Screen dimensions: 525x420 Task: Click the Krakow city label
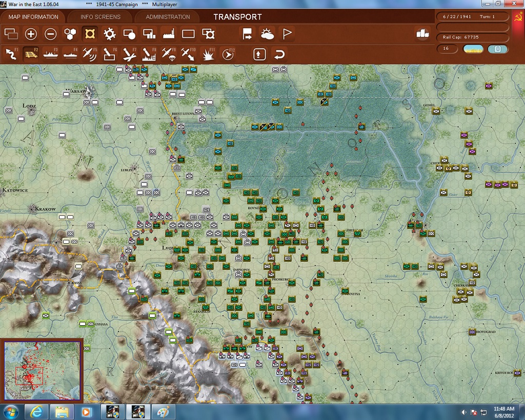45,209
